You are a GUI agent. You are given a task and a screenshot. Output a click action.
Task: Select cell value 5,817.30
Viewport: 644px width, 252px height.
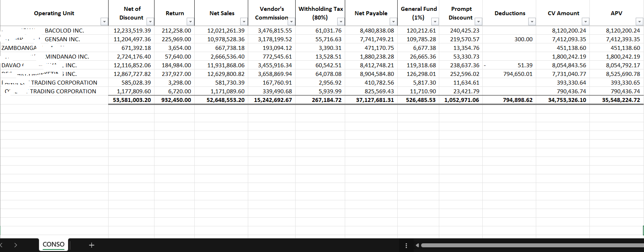click(x=424, y=83)
